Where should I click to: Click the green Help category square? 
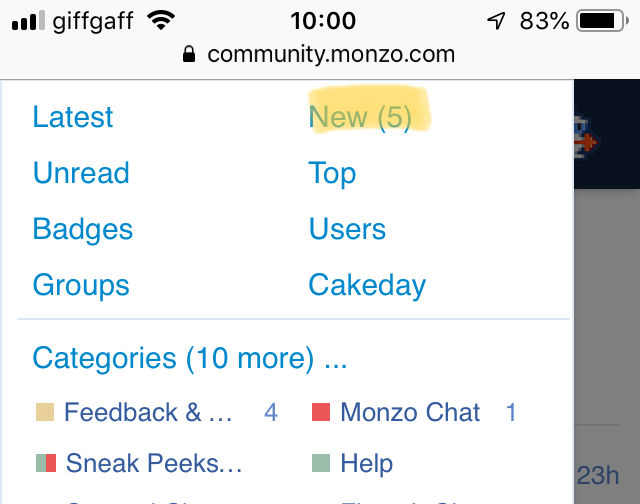tap(321, 463)
